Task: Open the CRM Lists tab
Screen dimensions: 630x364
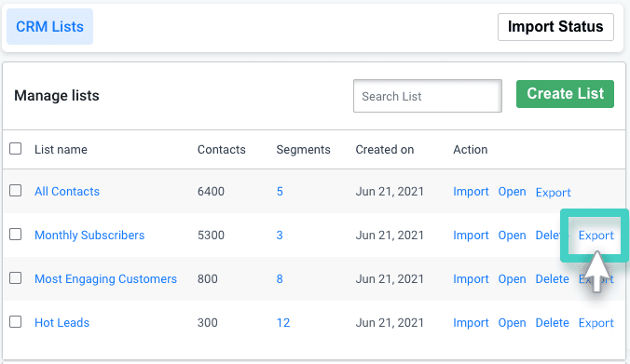Action: pos(49,26)
